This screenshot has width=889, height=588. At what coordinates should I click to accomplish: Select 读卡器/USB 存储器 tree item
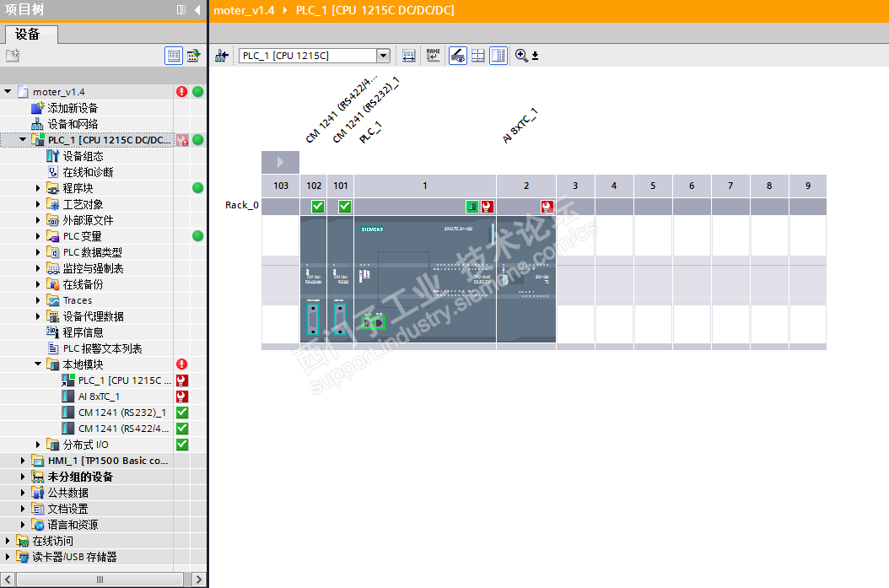74,557
